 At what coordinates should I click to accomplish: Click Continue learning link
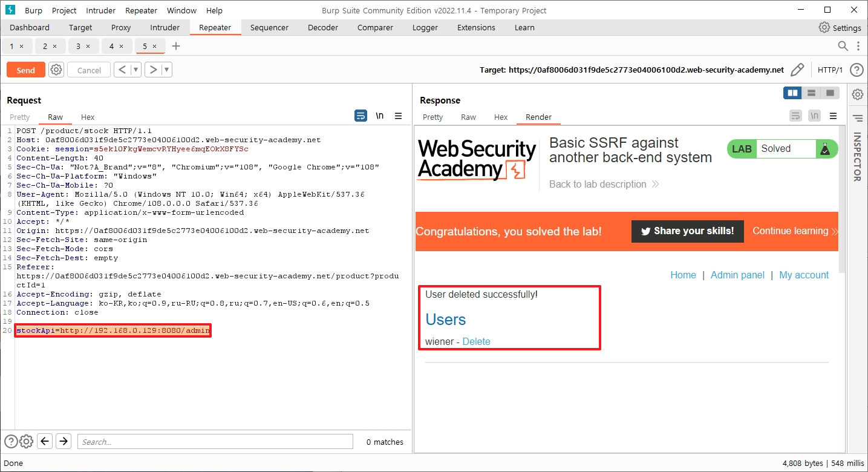(x=795, y=231)
